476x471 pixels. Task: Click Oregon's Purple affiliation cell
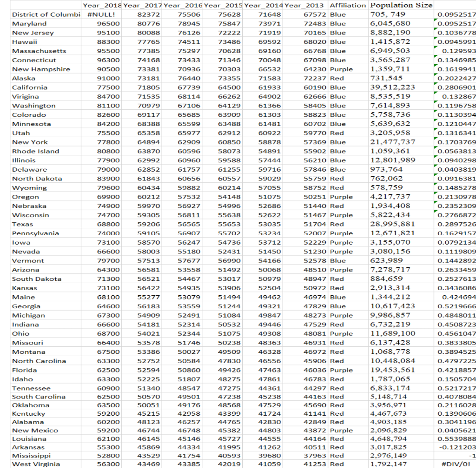point(348,197)
